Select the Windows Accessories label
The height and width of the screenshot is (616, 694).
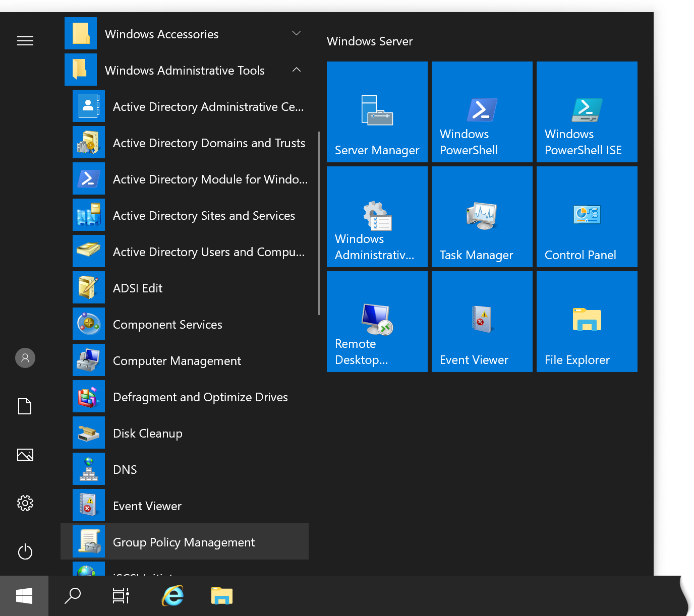tap(161, 34)
